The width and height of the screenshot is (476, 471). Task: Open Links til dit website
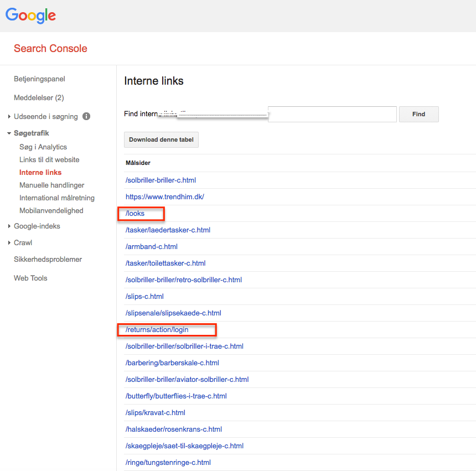[49, 159]
